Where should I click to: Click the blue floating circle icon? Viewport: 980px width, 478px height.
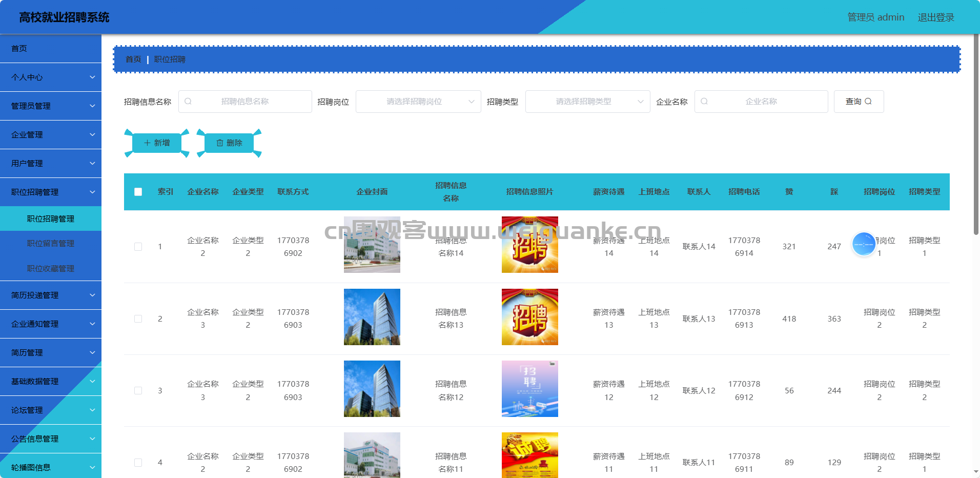point(864,244)
